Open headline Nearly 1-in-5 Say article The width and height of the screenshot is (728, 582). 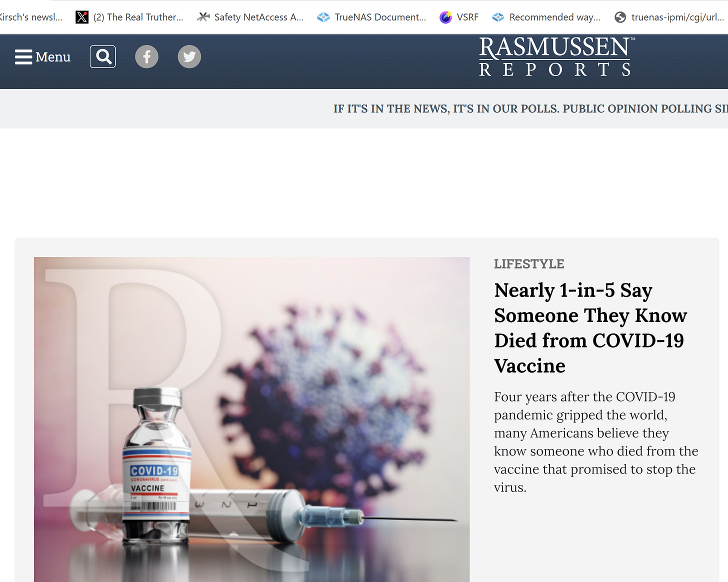pyautogui.click(x=590, y=328)
